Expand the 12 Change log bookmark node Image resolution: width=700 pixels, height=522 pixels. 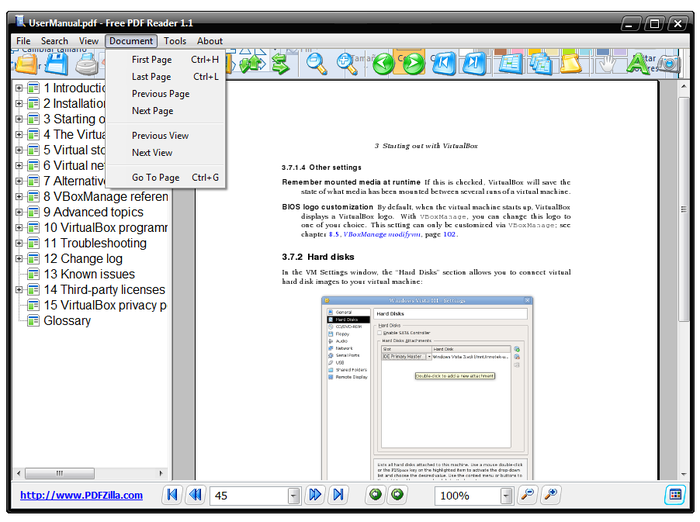click(19, 259)
